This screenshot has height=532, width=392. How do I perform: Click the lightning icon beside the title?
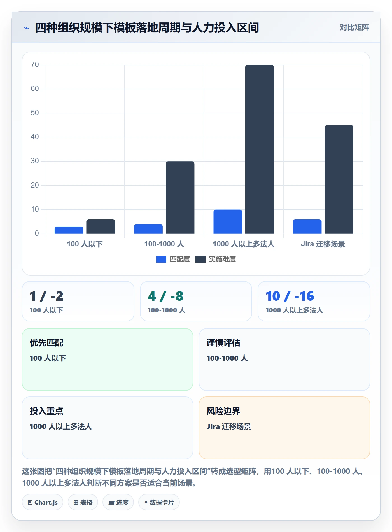[27, 28]
